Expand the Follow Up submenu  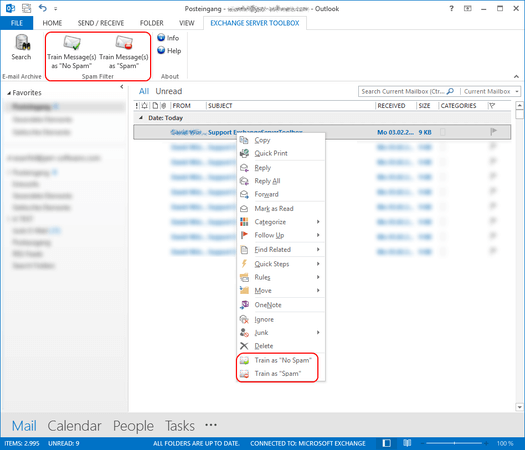281,235
